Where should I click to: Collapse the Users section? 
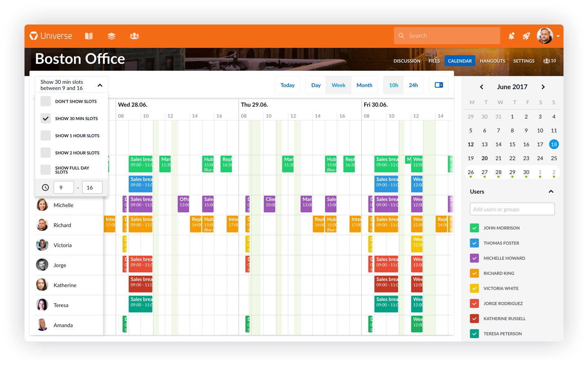coord(551,192)
